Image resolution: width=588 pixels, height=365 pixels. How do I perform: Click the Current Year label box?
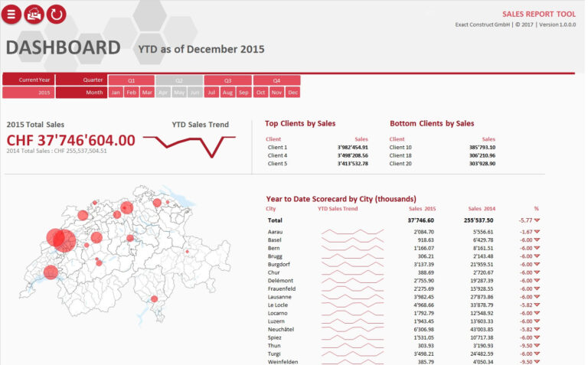28,80
